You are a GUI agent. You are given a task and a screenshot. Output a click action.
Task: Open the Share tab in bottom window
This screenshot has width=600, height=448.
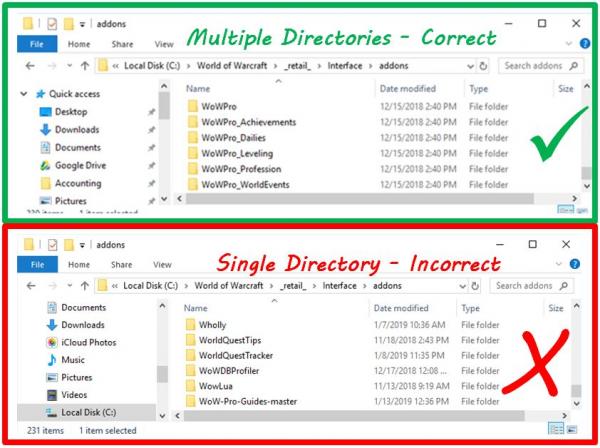point(122,265)
